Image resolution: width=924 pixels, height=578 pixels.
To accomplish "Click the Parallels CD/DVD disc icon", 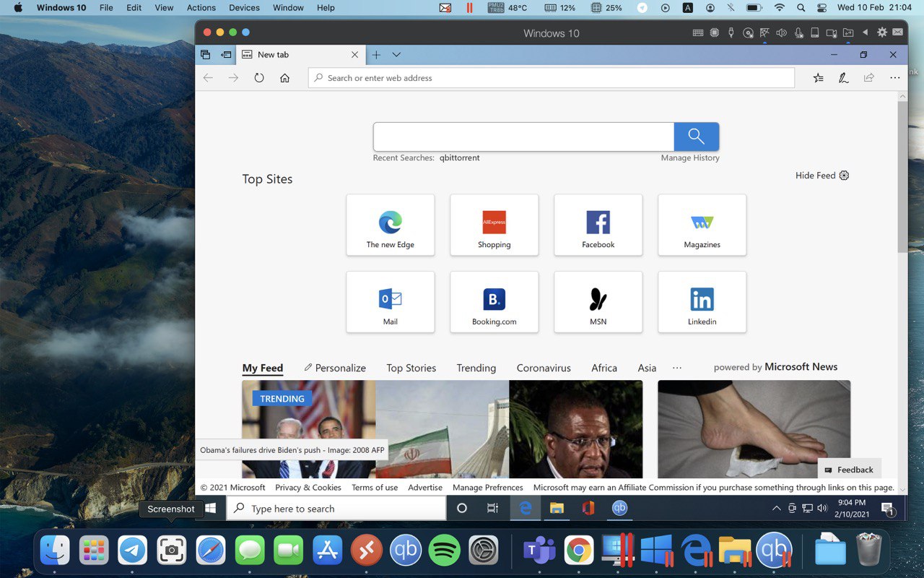I will pyautogui.click(x=748, y=33).
